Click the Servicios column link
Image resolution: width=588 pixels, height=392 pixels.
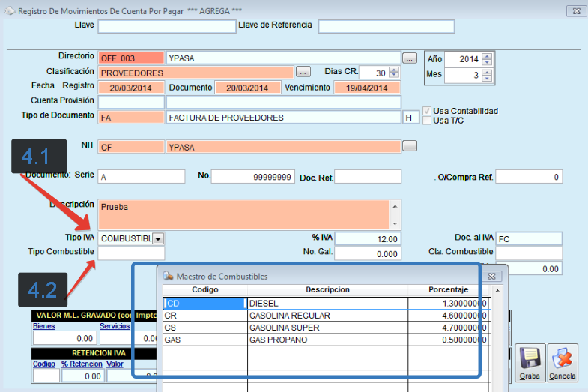[115, 326]
